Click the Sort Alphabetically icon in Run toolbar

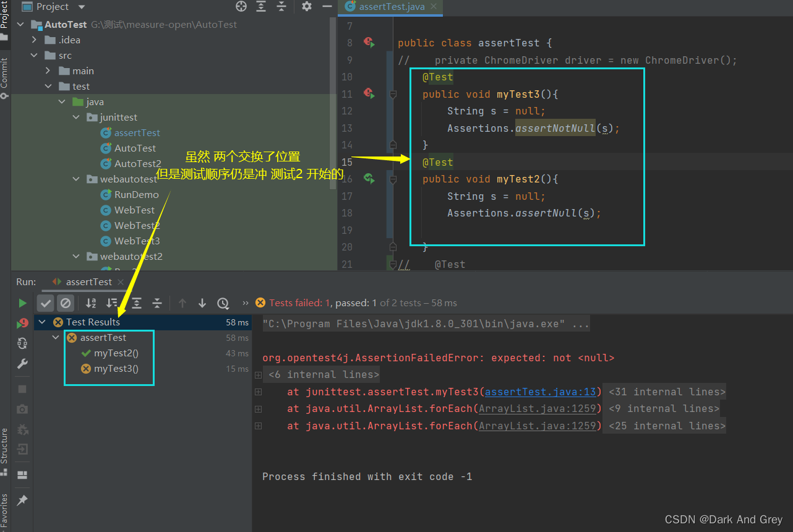91,303
